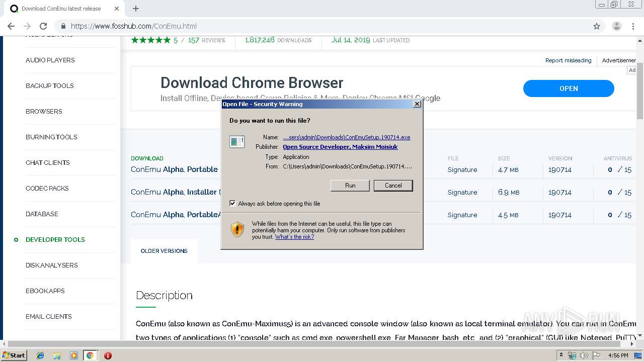
Task: Bookmark this page with the star icon
Action: pyautogui.click(x=597, y=26)
